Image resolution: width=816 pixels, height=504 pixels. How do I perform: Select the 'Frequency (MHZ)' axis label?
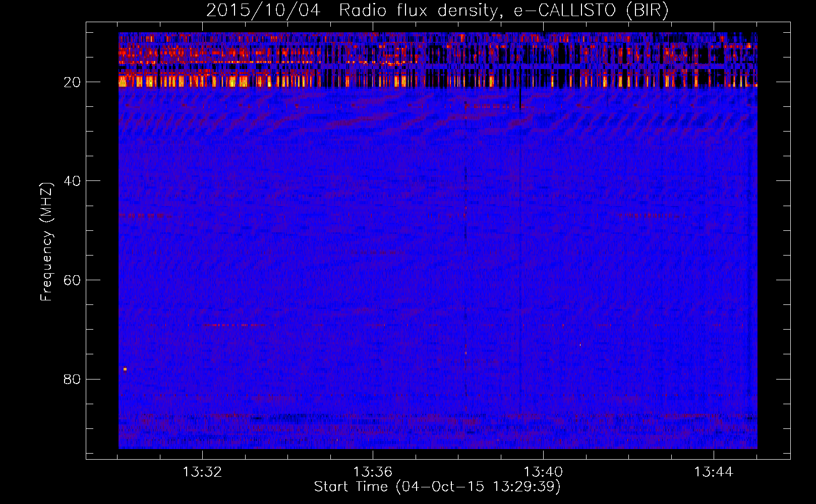[46, 242]
